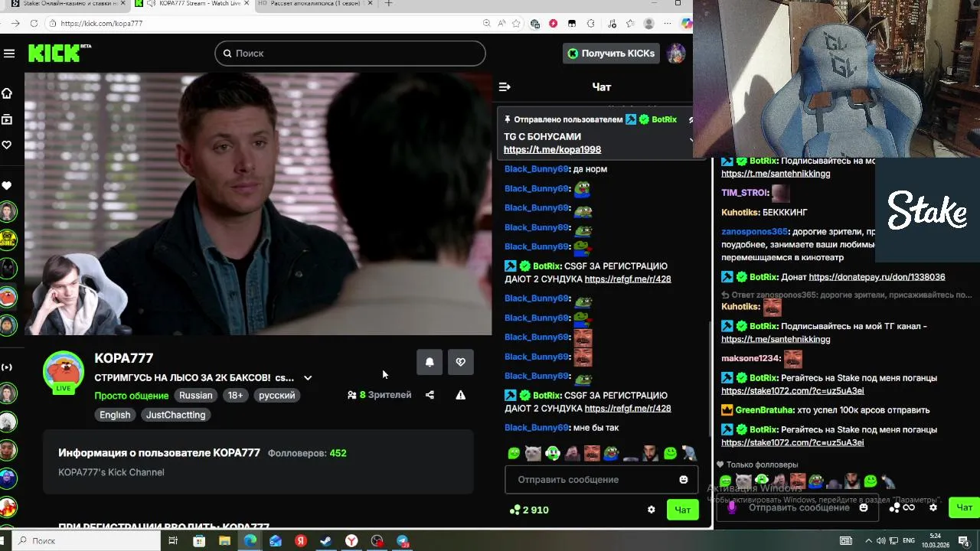Switch to Рассвет апокалипсиса tab
980x551 pixels.
point(315,4)
